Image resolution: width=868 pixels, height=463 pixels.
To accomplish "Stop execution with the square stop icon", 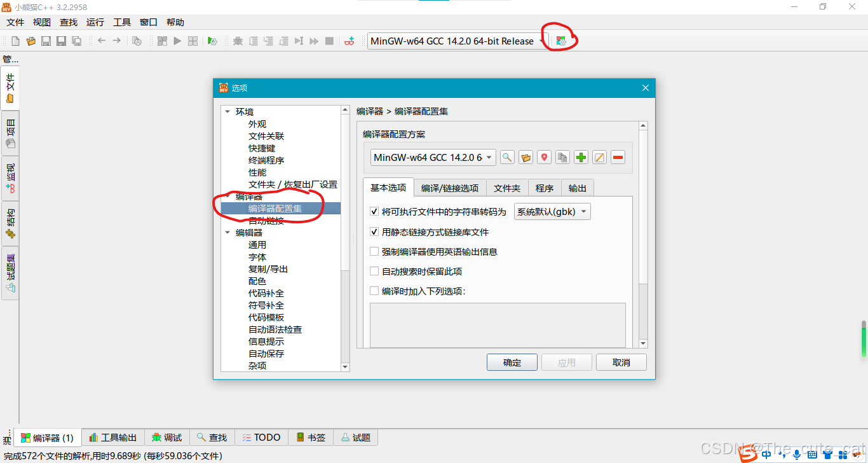I will (x=329, y=41).
